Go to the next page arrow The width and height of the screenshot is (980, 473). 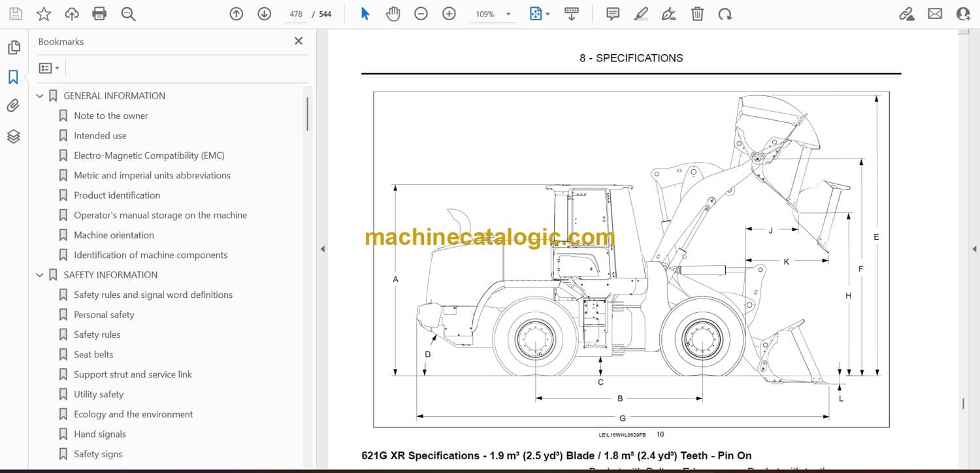[264, 14]
